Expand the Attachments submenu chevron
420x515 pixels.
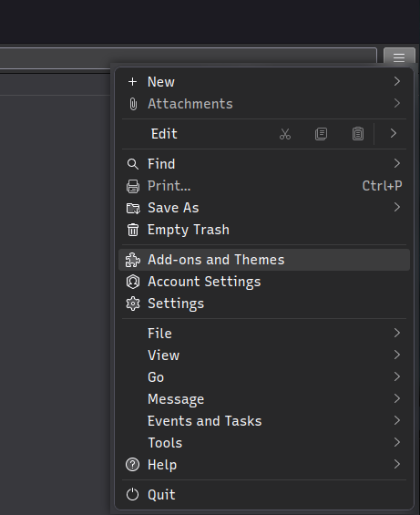click(397, 104)
